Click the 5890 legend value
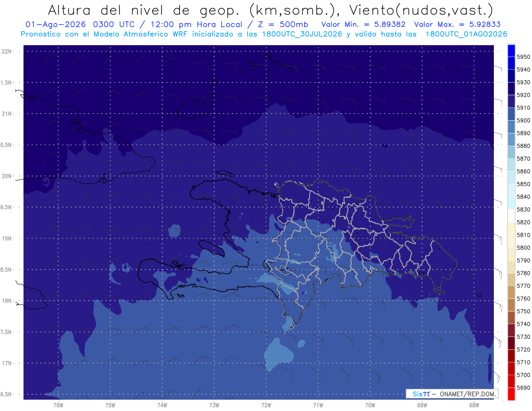The image size is (532, 411). (524, 133)
